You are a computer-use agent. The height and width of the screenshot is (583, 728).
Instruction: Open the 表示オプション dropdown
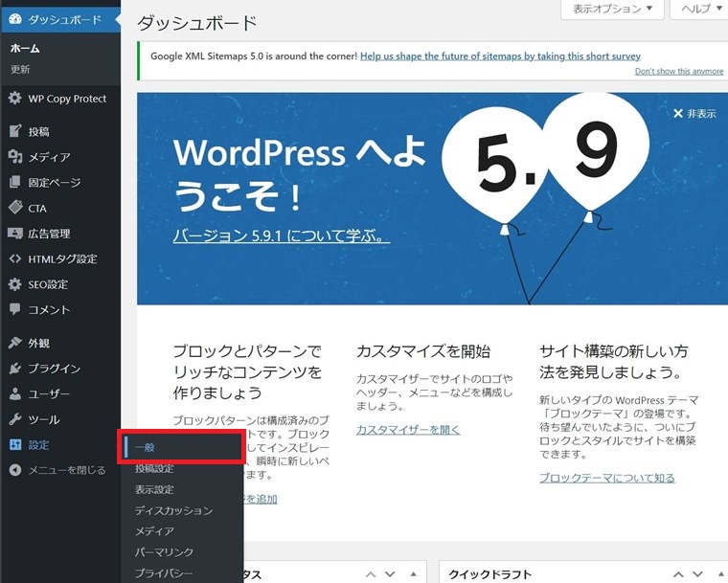coord(612,9)
